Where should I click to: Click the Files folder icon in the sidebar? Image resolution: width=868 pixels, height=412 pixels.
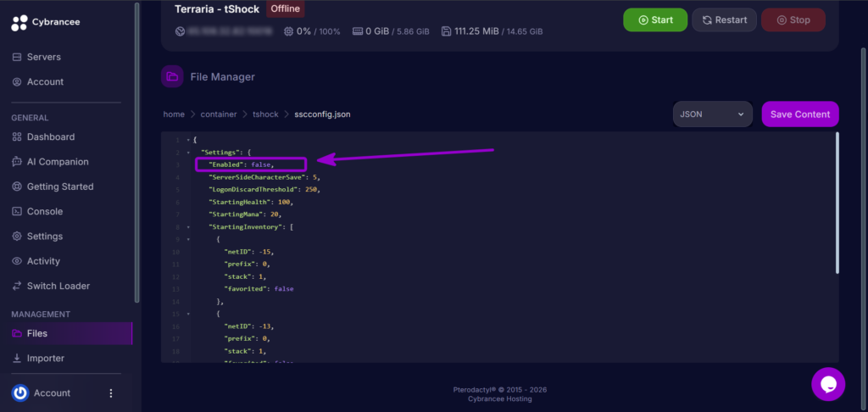pos(17,333)
